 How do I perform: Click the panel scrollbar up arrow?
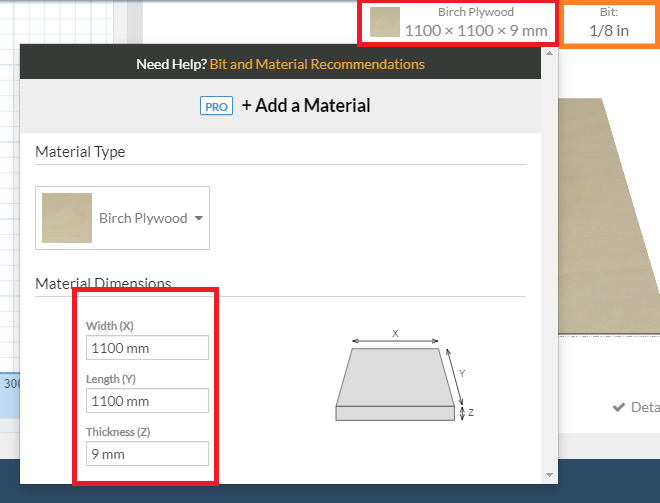click(549, 53)
